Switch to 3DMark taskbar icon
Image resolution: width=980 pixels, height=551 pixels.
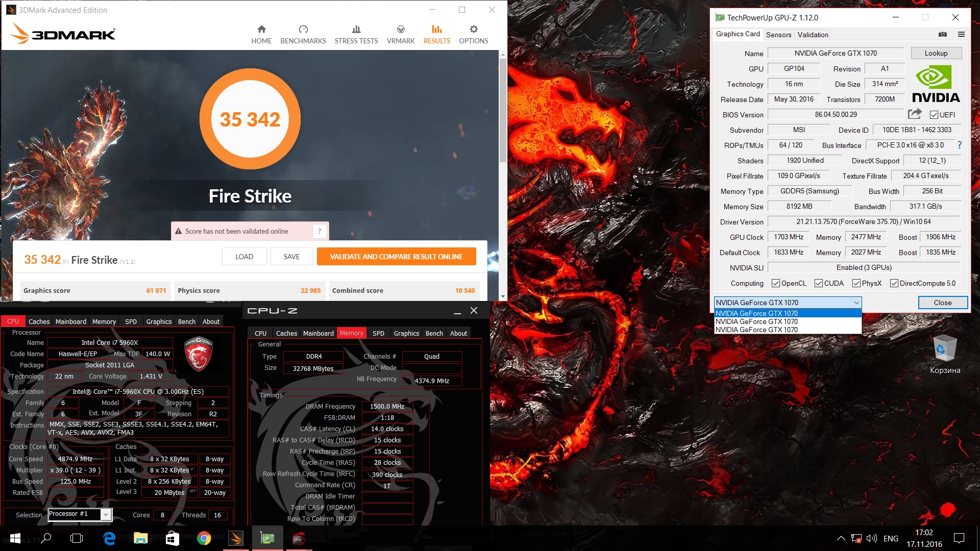coord(235,538)
